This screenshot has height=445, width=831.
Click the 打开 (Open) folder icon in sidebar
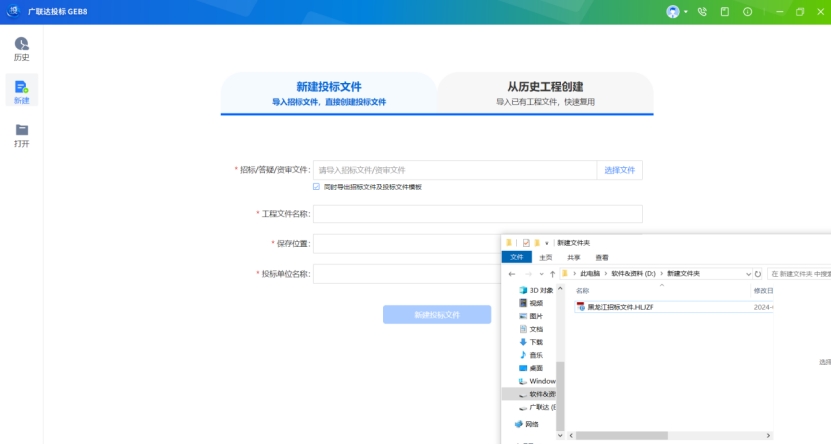click(x=21, y=134)
